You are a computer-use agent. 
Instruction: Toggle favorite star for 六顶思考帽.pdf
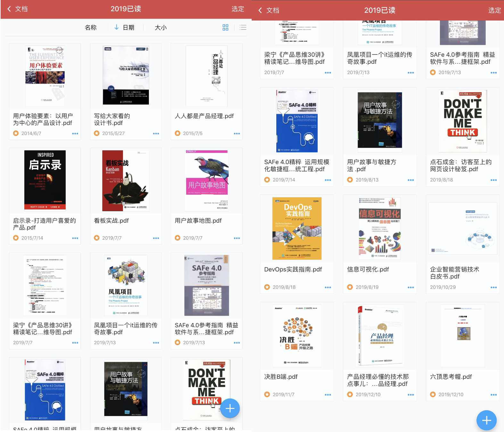433,395
